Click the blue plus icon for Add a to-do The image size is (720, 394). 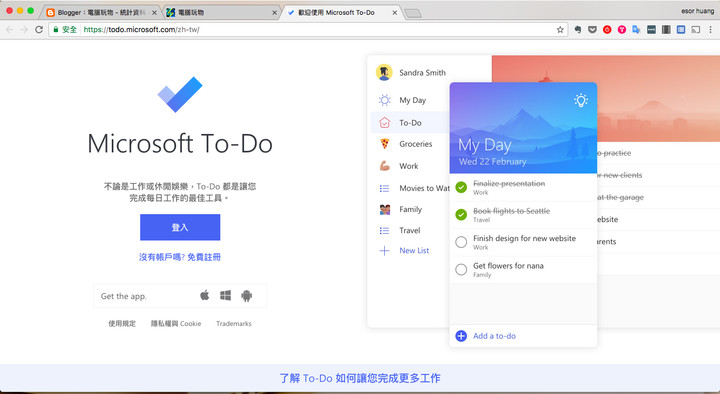(x=461, y=336)
